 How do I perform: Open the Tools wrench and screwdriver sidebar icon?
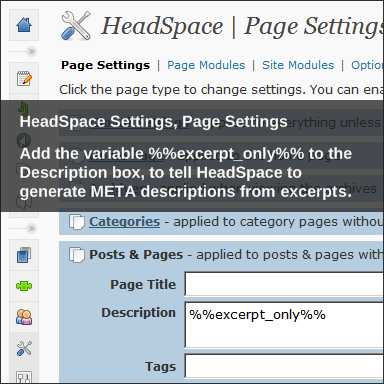pos(24,348)
